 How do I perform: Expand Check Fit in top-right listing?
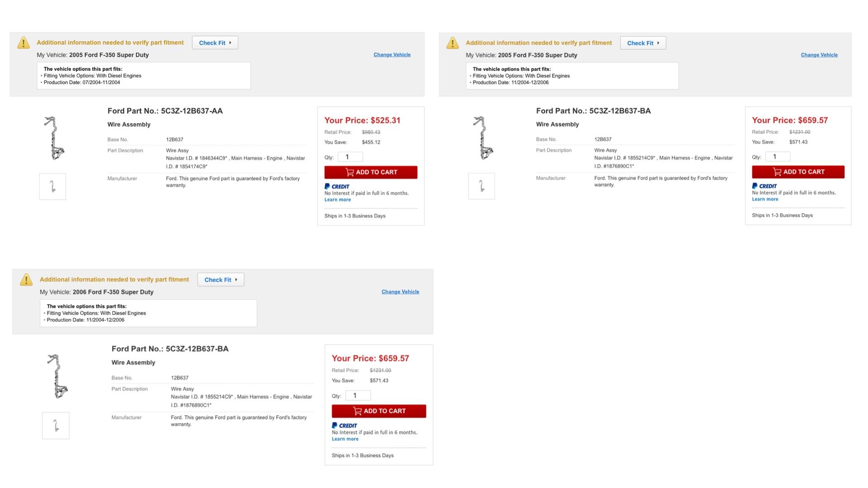coord(643,43)
